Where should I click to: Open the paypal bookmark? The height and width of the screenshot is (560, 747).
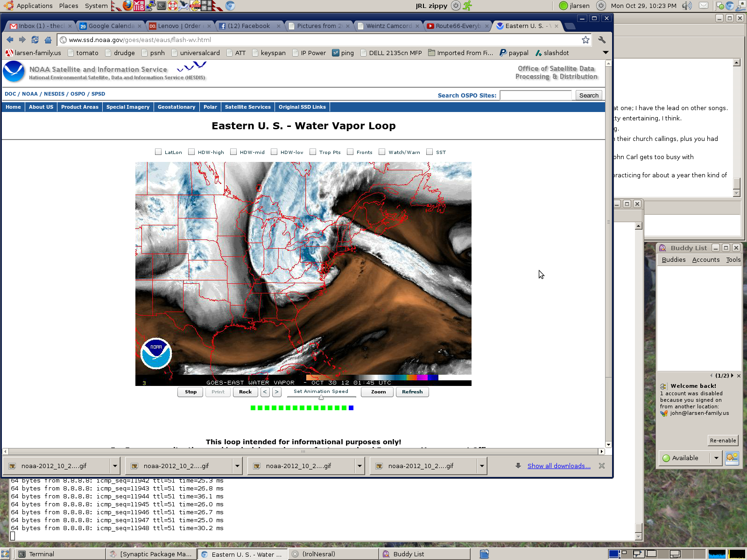(x=514, y=53)
